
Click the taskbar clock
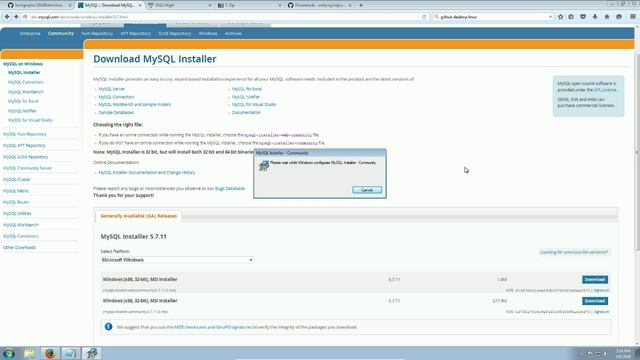pyautogui.click(x=623, y=353)
